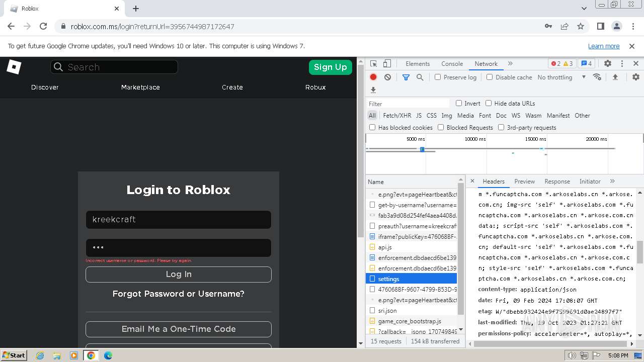Image resolution: width=644 pixels, height=362 pixels.
Task: Select the api.js request row
Action: click(x=412, y=247)
